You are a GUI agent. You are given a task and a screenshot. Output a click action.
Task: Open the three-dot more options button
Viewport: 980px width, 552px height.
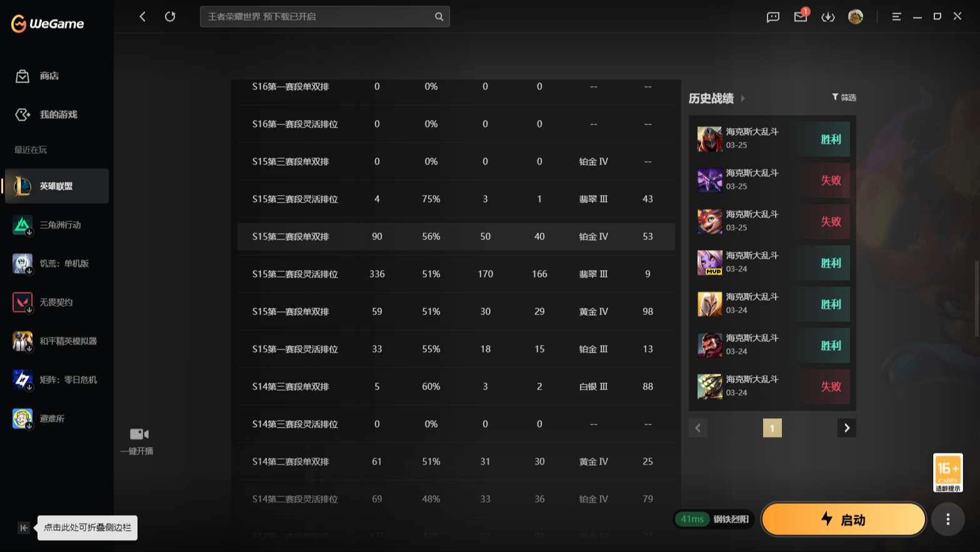(948, 519)
